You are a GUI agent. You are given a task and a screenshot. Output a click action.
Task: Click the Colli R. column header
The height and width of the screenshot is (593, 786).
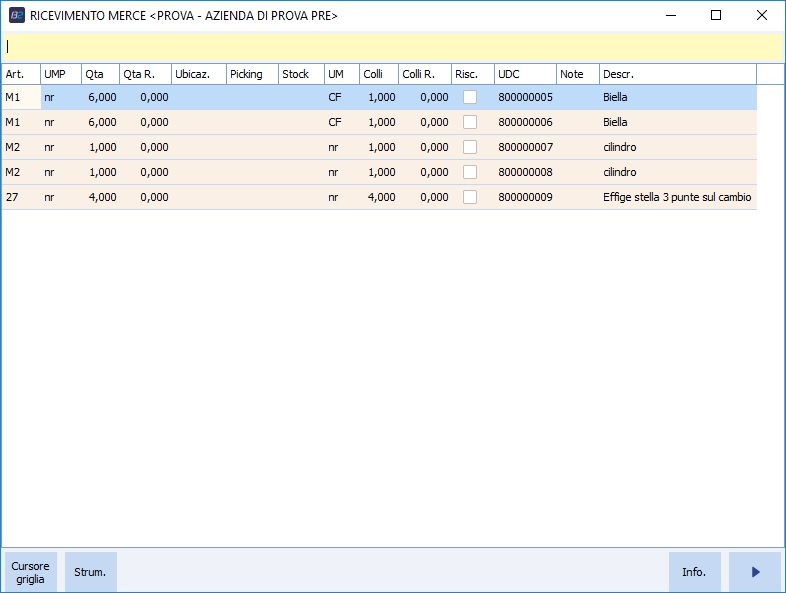[x=424, y=74]
